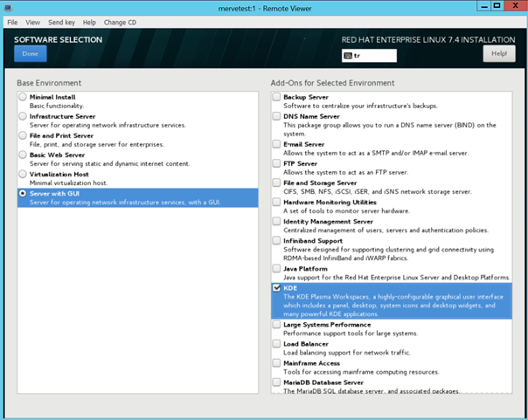528x420 pixels.
Task: Click 'Load balancing support for network traffic.'
Action: [x=347, y=353]
